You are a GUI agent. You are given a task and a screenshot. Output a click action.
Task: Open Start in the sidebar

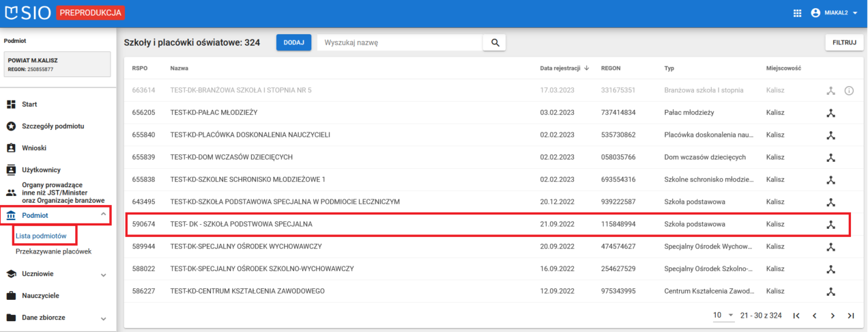pyautogui.click(x=58, y=105)
